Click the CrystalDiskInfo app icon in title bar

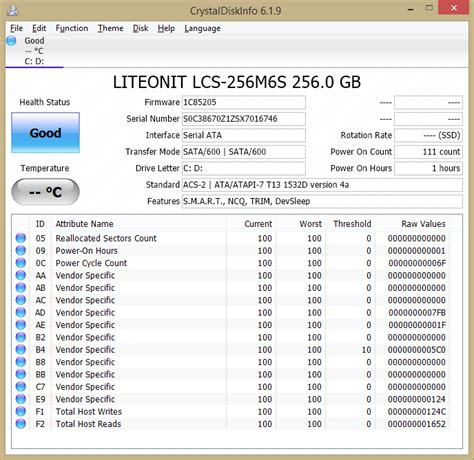13,10
